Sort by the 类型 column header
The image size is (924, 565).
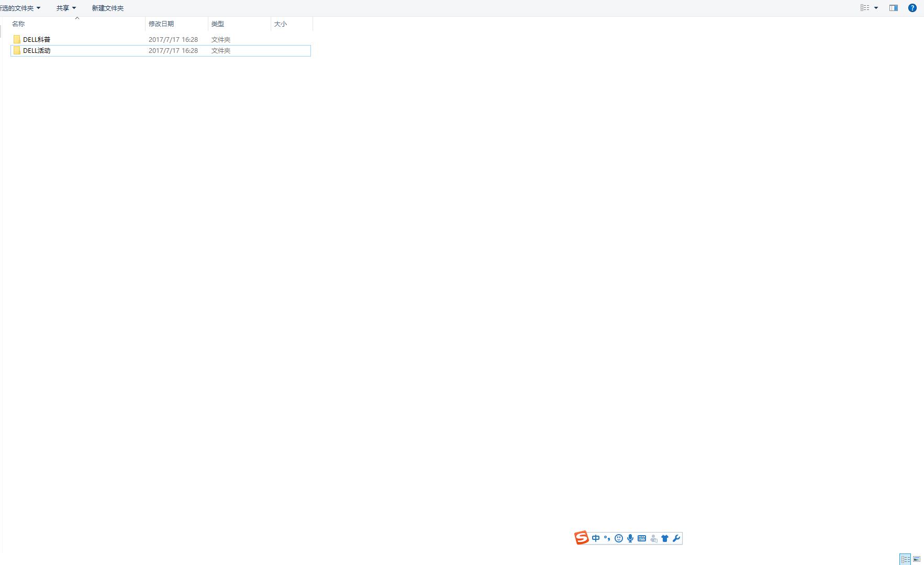pos(239,24)
